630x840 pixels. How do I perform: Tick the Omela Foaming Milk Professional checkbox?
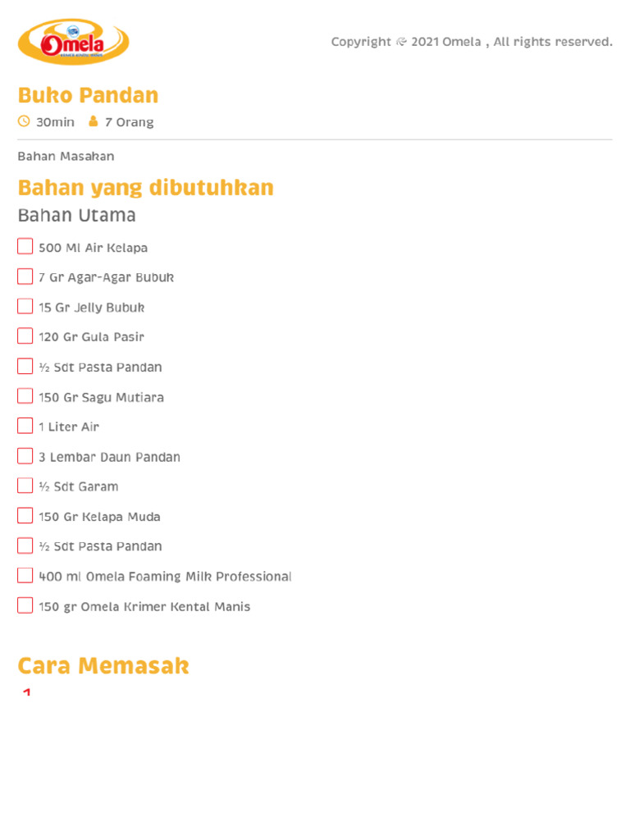point(25,576)
